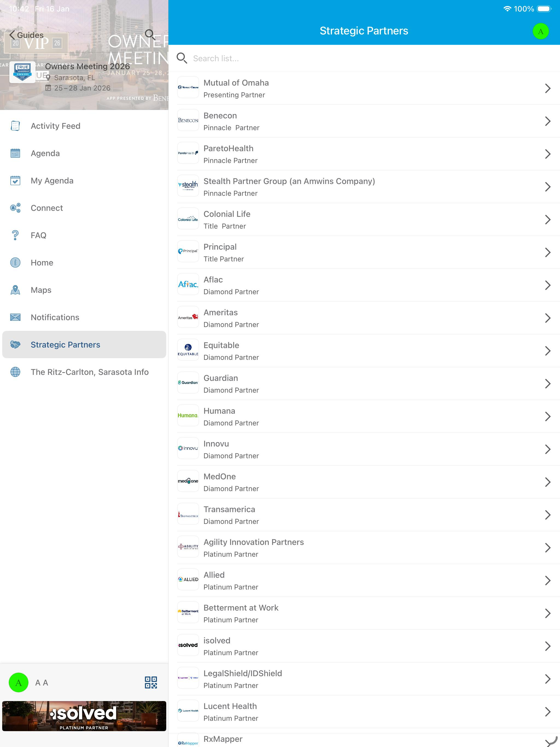Tap the True Leadership Owners event badge
Screen dimensions: 560x747
pos(22,72)
